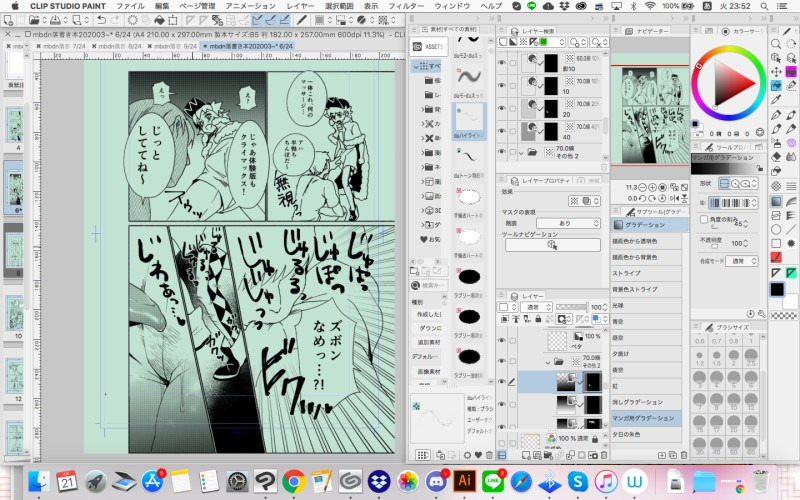The image size is (800, 500).
Task: Click the black main color swatch in the tool palette
Action: point(777,289)
